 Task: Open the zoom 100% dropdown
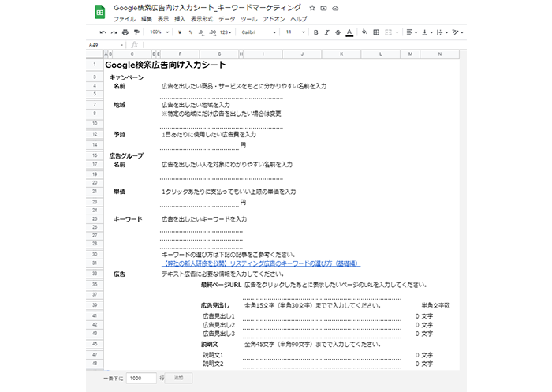159,32
